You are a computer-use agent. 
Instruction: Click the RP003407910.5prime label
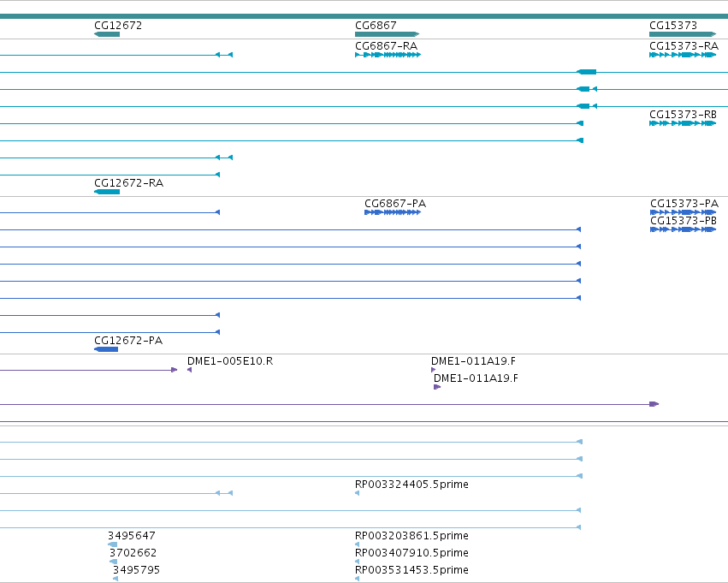pyautogui.click(x=411, y=553)
